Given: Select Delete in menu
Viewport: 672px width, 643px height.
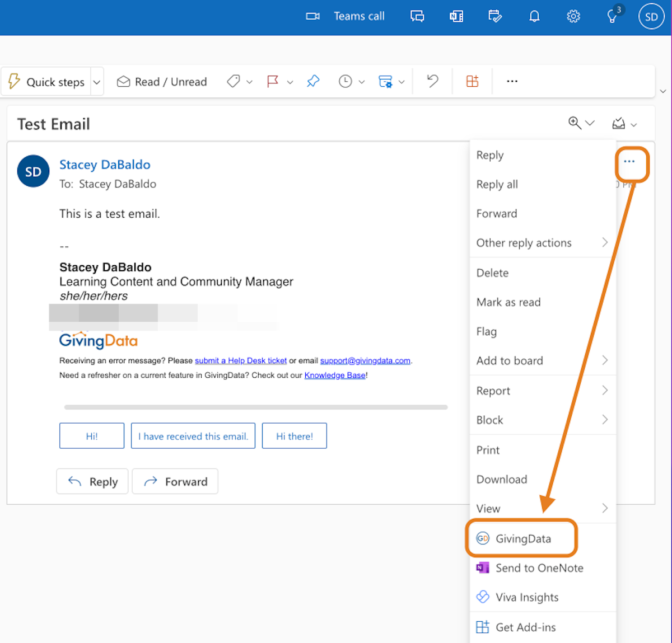Looking at the screenshot, I should [x=543, y=273].
